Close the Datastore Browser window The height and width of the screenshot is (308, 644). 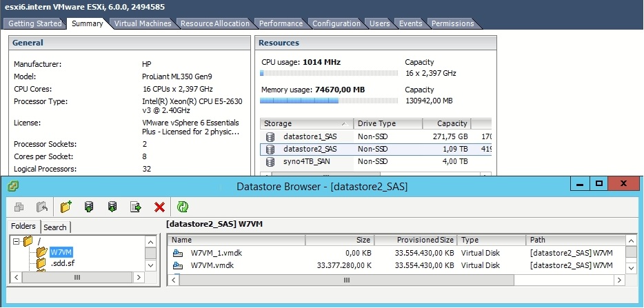coord(623,183)
